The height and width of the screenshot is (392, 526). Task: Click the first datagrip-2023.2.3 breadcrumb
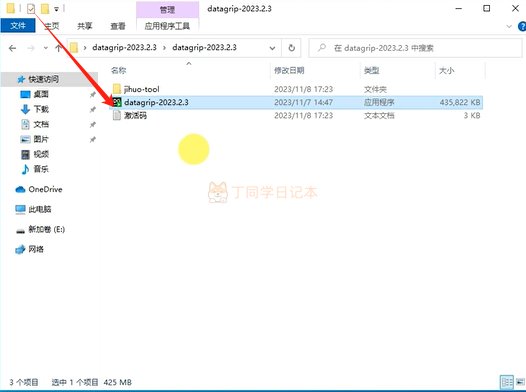124,48
